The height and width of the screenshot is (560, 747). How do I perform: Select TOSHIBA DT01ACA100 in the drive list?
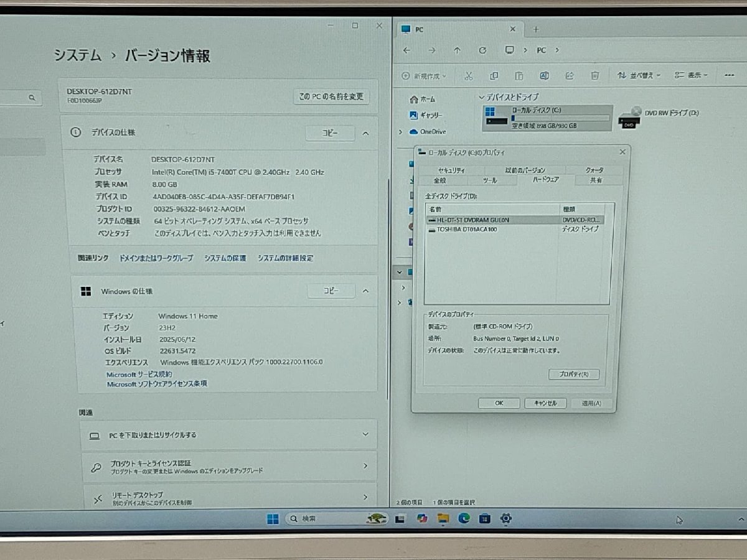point(515,230)
